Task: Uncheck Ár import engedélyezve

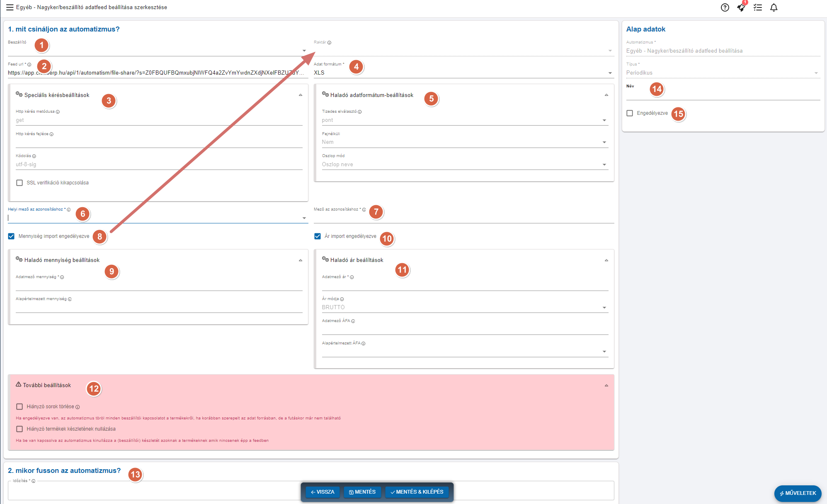Action: coord(318,236)
